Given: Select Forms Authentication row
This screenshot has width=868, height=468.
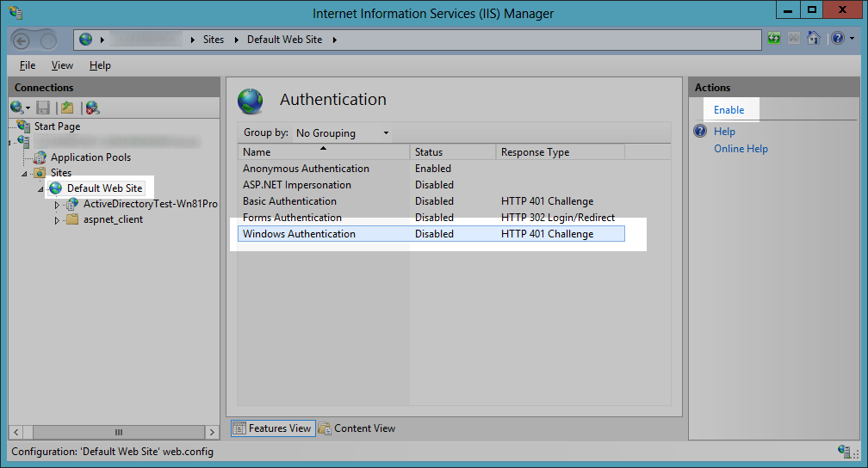Looking at the screenshot, I should [431, 218].
